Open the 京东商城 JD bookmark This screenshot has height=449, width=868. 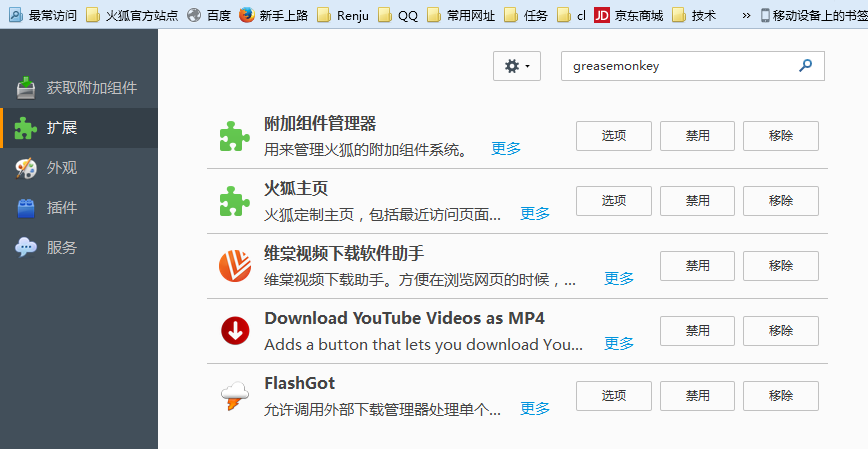point(628,15)
